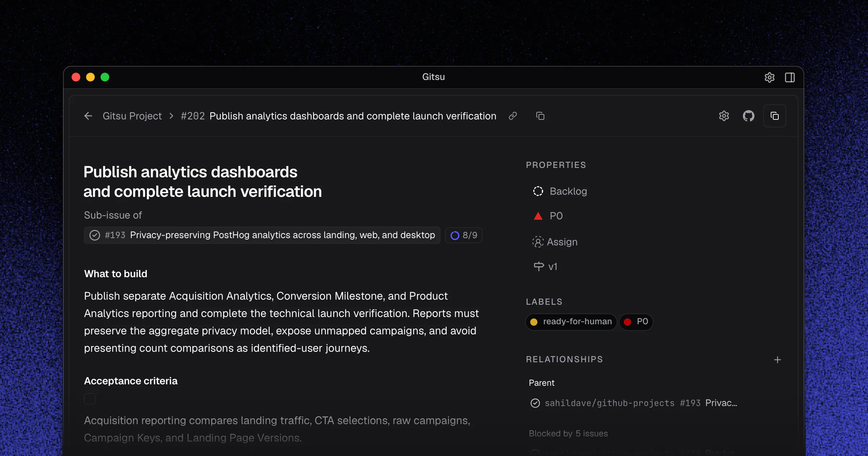Image resolution: width=868 pixels, height=456 pixels.
Task: Open the Assign dropdown
Action: [x=555, y=242]
